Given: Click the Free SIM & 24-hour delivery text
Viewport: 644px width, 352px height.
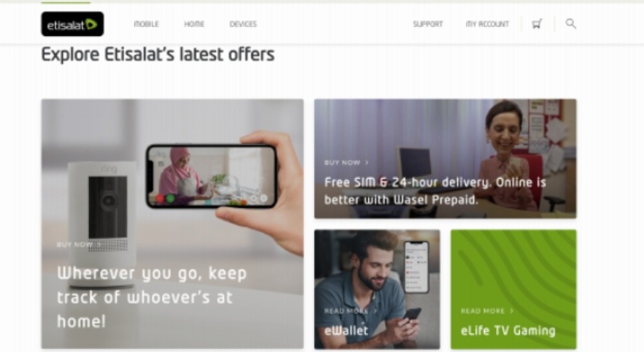Looking at the screenshot, I should click(x=435, y=191).
